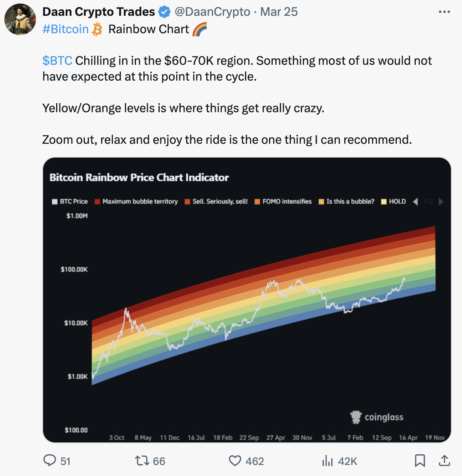The image size is (462, 476).
Task: Click Sell. Seriously, sell! color swatch
Action: tap(187, 202)
